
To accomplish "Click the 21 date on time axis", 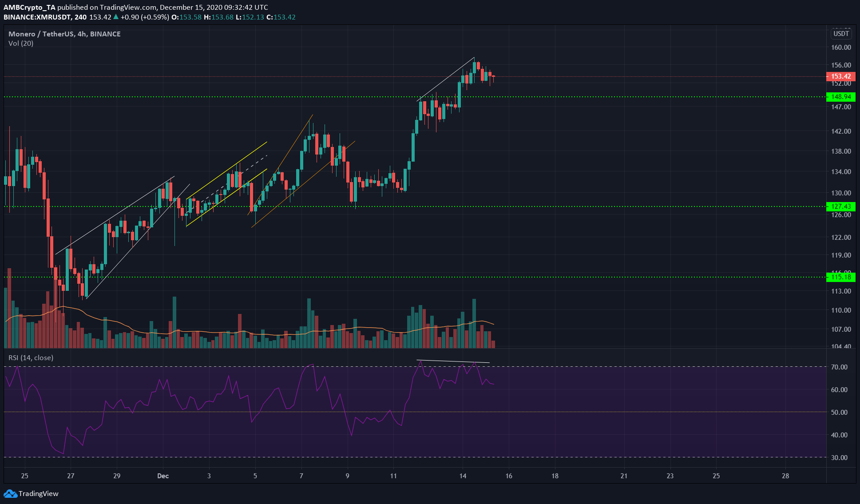I will [x=624, y=476].
